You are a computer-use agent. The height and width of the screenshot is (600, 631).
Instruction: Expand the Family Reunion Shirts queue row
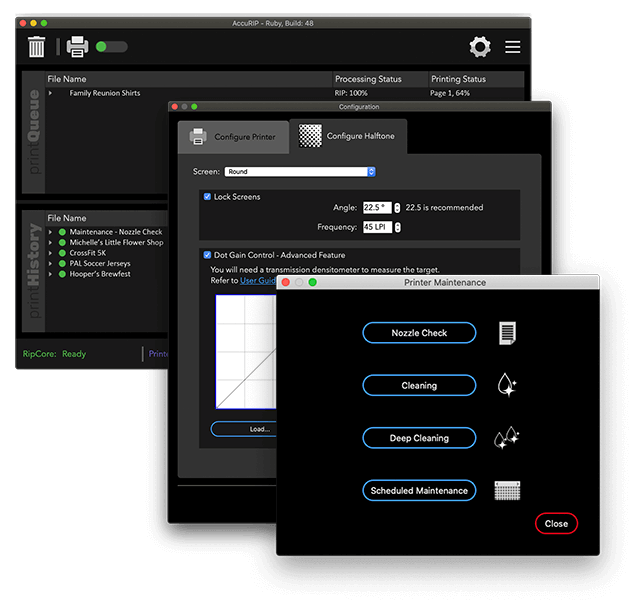(x=50, y=93)
